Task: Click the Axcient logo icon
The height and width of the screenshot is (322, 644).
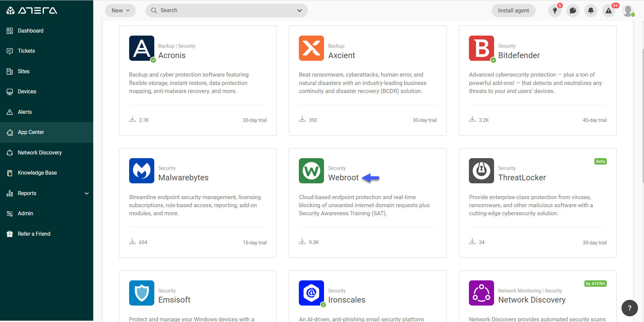Action: [311, 48]
